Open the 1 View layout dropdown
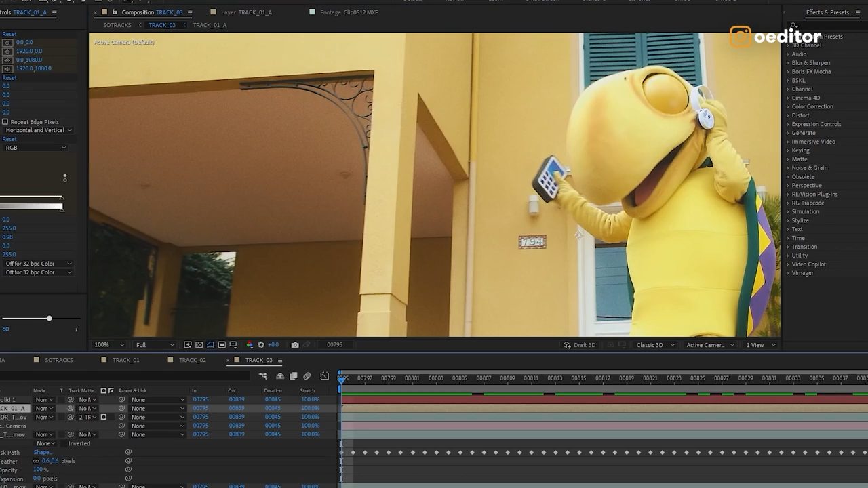 coord(760,345)
